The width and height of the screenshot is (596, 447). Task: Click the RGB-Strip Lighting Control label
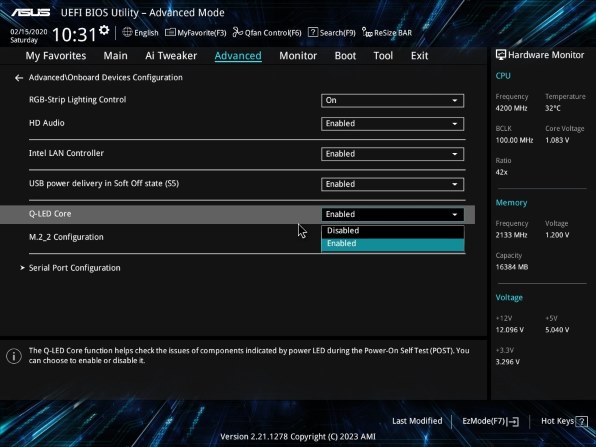78,100
